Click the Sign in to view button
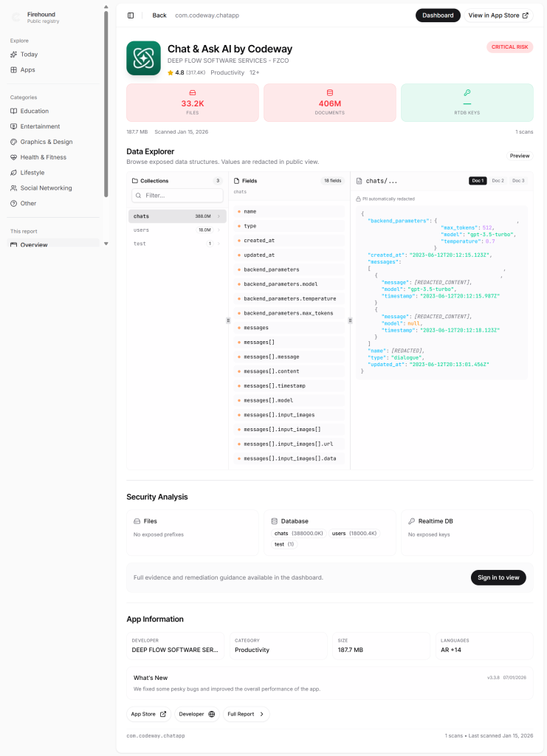The image size is (547, 756). (498, 577)
